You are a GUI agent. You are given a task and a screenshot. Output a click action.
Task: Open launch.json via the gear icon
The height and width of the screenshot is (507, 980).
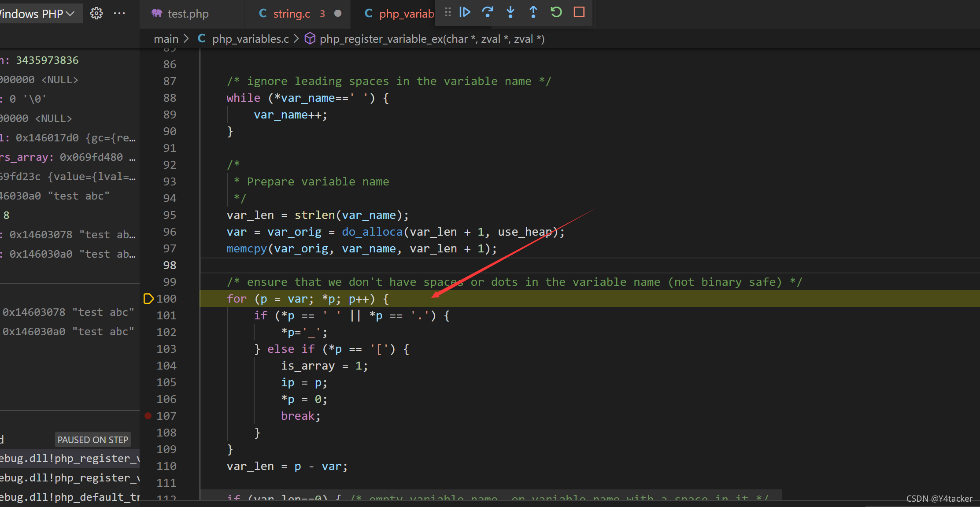click(x=96, y=14)
